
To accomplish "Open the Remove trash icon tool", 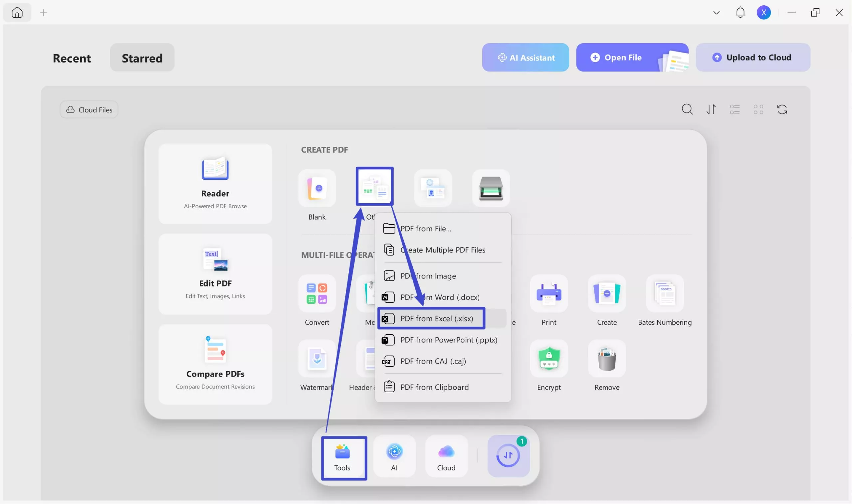I will (x=607, y=359).
